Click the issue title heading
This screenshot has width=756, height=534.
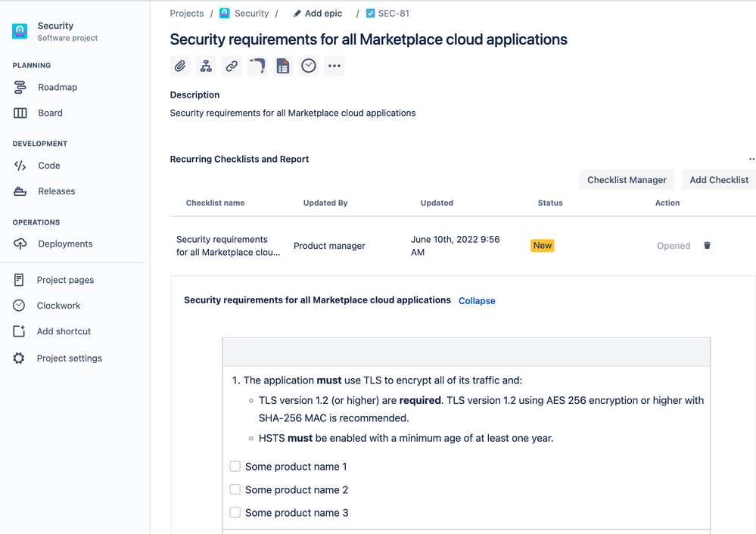click(x=369, y=39)
